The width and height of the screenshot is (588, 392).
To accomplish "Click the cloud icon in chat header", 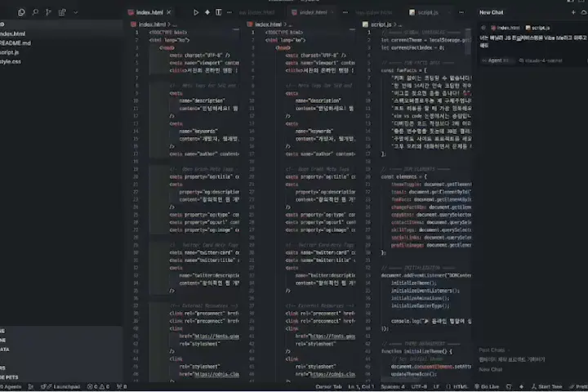I will pyautogui.click(x=583, y=12).
